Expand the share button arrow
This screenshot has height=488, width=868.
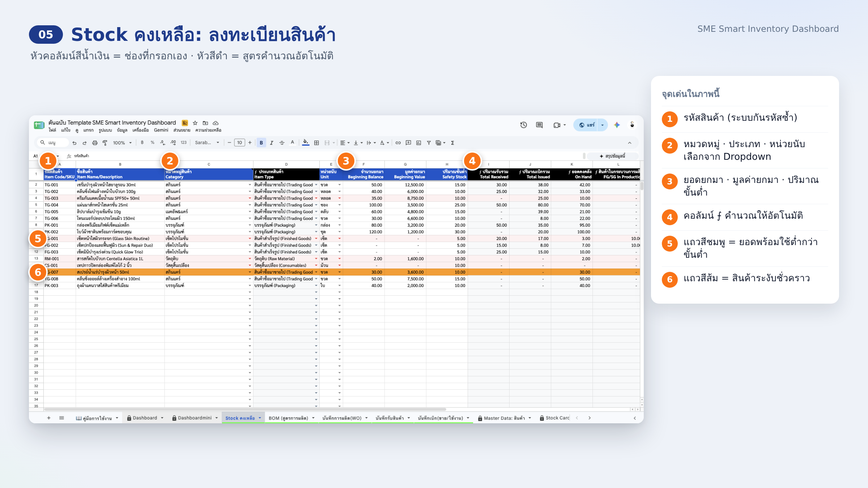(603, 125)
